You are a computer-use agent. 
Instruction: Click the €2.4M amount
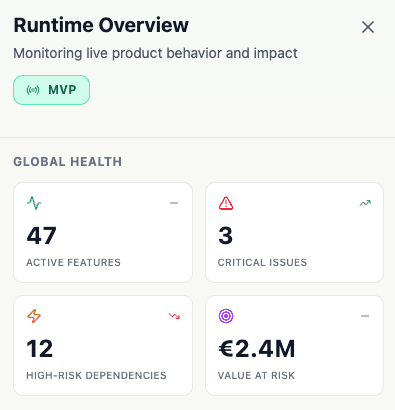click(257, 349)
